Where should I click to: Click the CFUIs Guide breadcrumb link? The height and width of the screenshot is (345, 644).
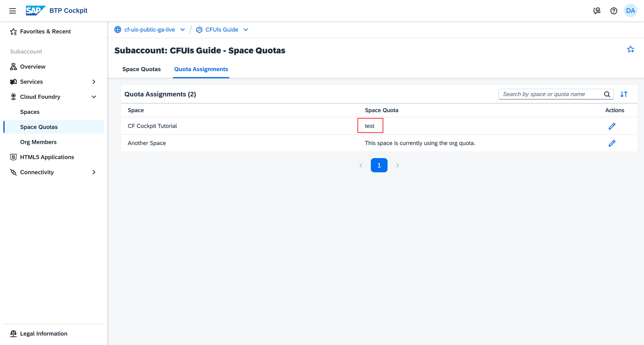pyautogui.click(x=222, y=29)
